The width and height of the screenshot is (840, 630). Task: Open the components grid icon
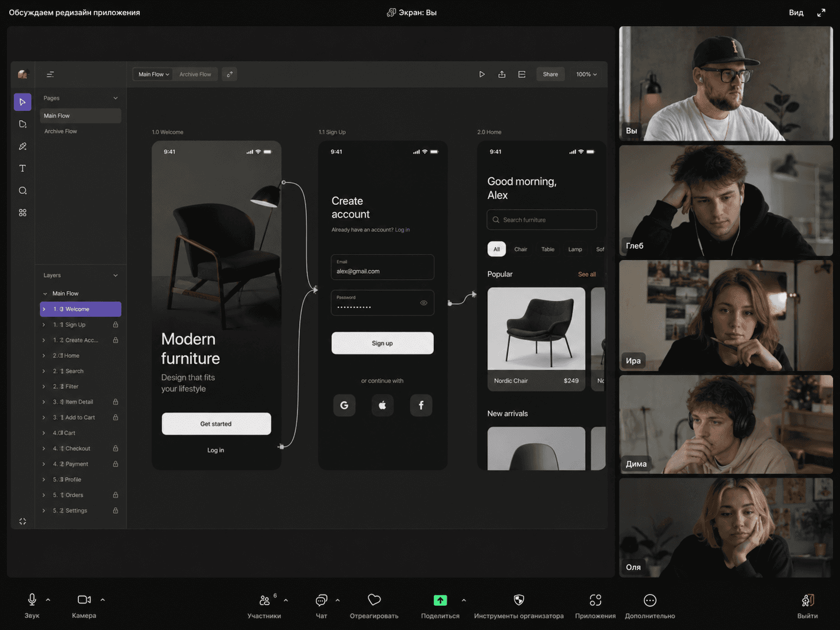point(23,213)
